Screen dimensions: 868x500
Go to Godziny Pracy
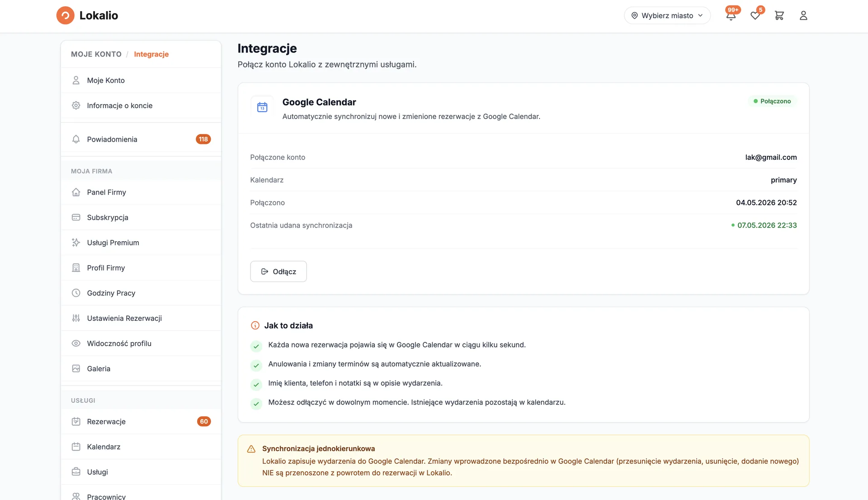point(141,293)
